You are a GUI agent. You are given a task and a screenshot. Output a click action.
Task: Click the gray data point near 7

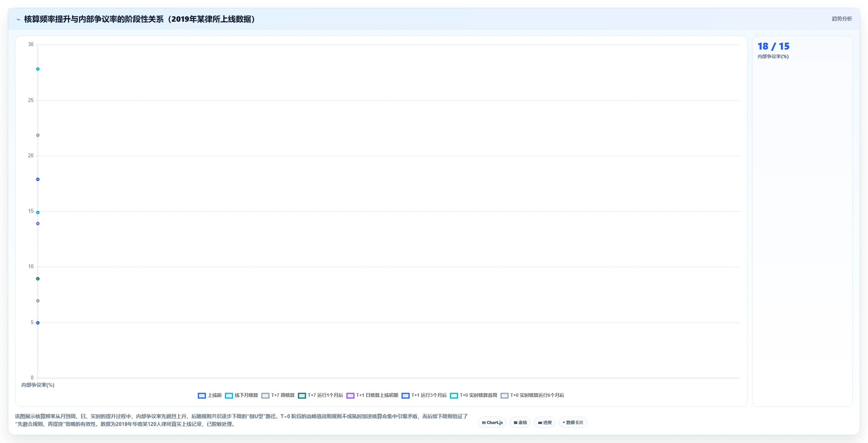pyautogui.click(x=38, y=301)
